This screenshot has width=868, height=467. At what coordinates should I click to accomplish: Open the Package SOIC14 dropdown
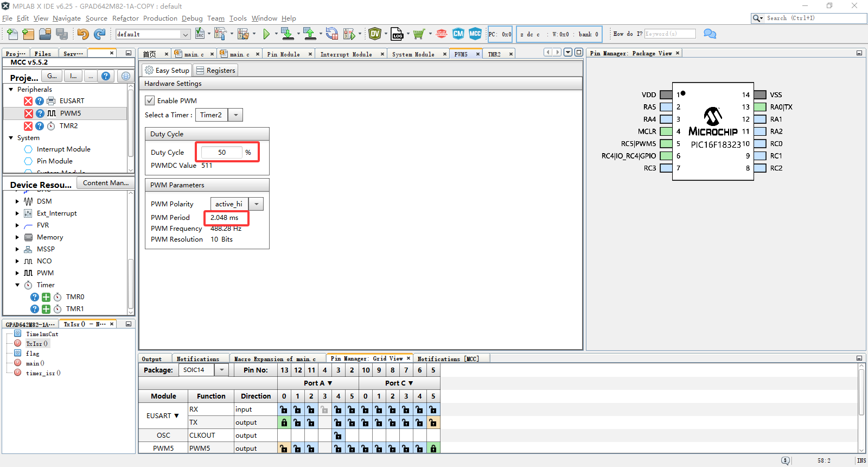point(222,370)
